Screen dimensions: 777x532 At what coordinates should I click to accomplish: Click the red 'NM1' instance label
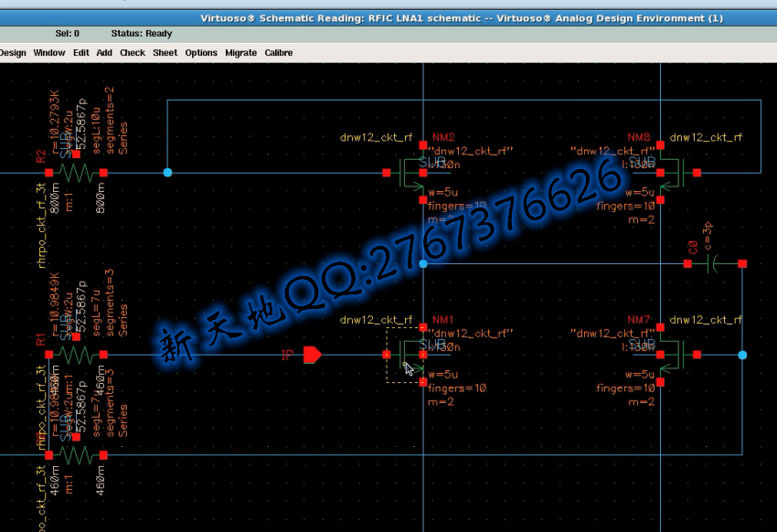pyautogui.click(x=443, y=320)
